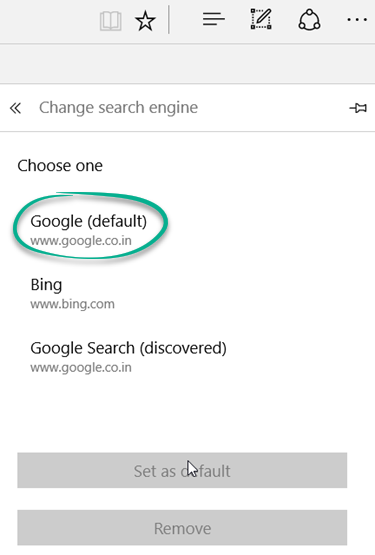Select Google Search (discovered) entry
This screenshot has width=375, height=555.
[x=128, y=356]
